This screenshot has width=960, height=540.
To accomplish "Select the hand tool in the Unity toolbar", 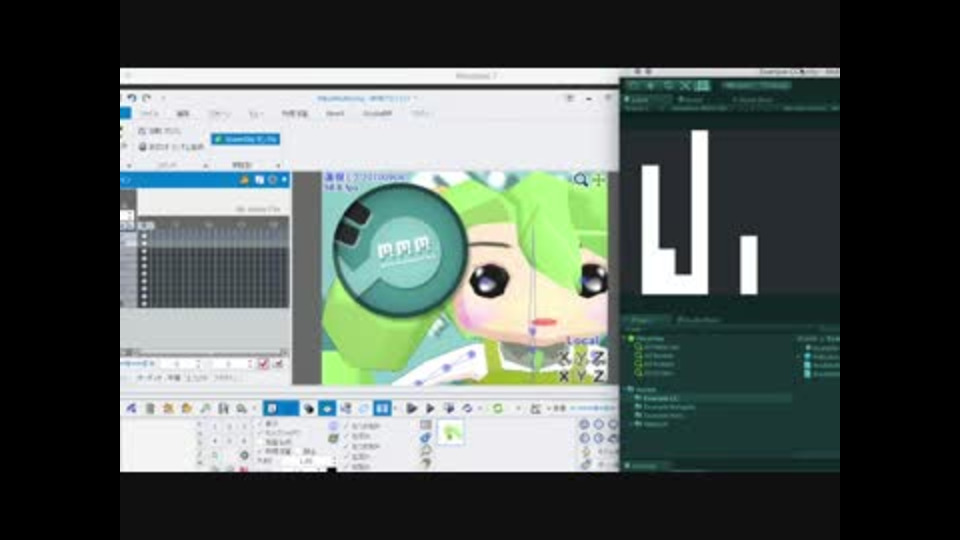I will tap(635, 86).
